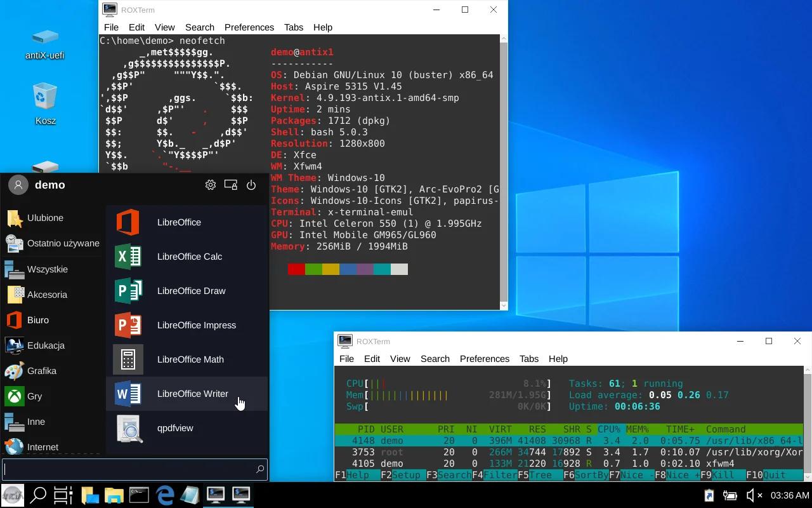
Task: Launch LibreOffice Impress
Action: pos(195,325)
